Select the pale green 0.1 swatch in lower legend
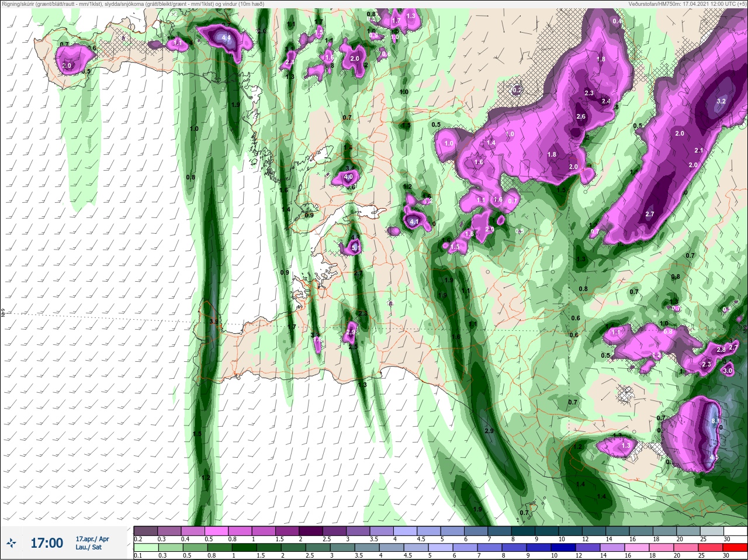This screenshot has height=560, width=748. [145, 548]
